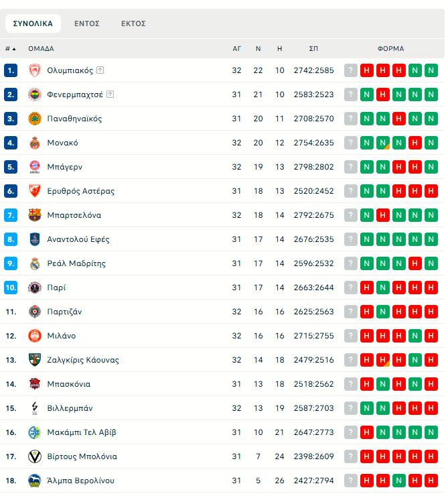Click the Olympiacos team logo
This screenshot has width=448, height=496.
35,70
